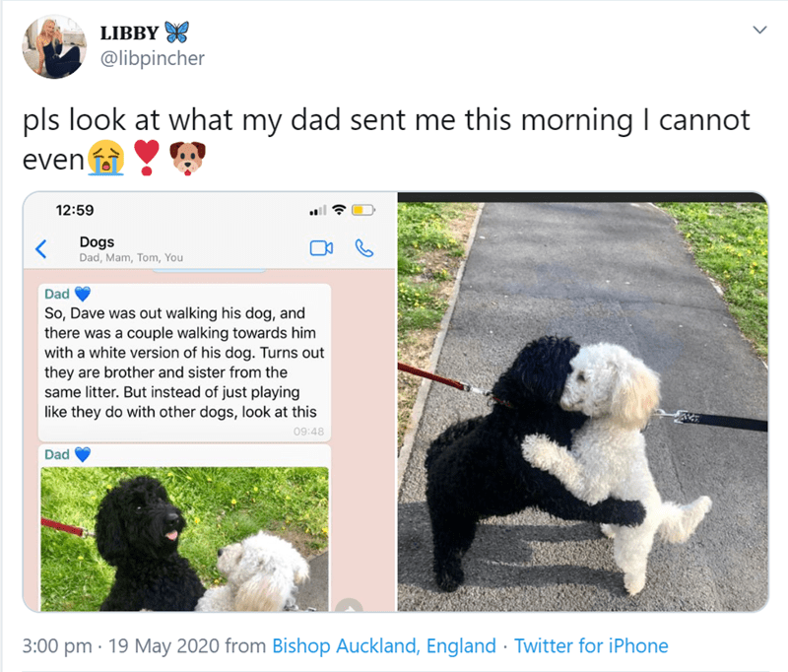Image resolution: width=788 pixels, height=672 pixels.
Task: Open the Bishop Auckland, England location link
Action: coord(384,645)
